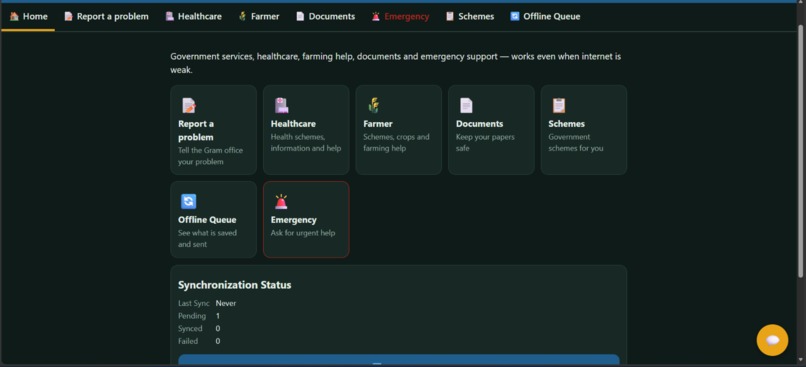Screen dimensions: 806x367
Task: Click the Last Sync 'Never' value
Action: pos(226,303)
